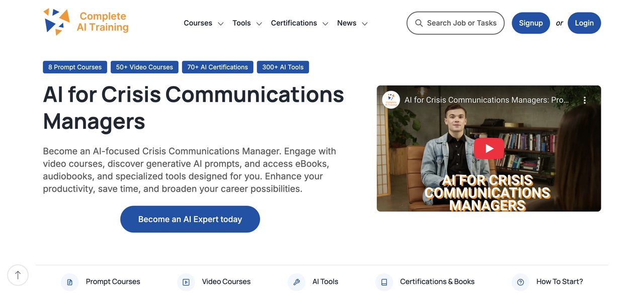This screenshot has height=293, width=644.
Task: Open the Tools menu
Action: [242, 23]
